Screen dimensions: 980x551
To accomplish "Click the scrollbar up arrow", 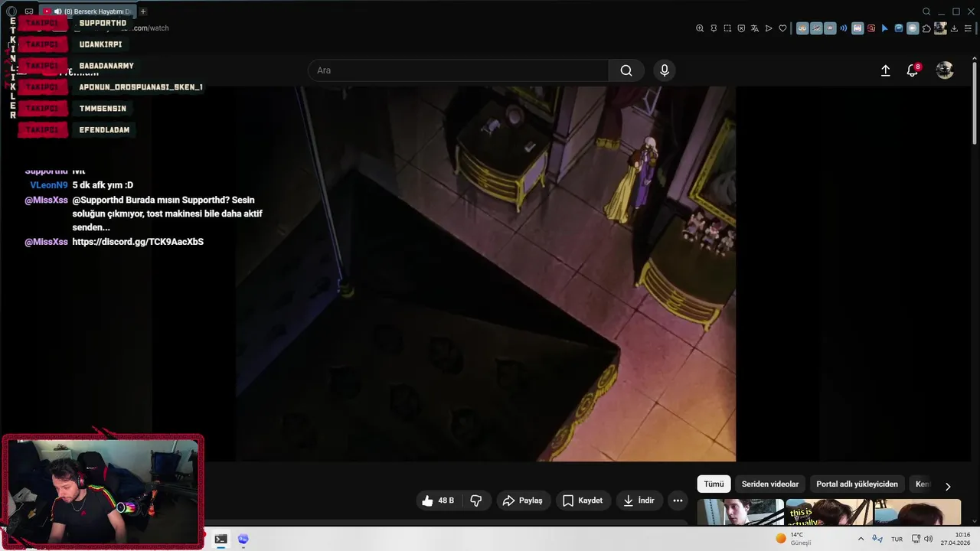I will (975, 57).
